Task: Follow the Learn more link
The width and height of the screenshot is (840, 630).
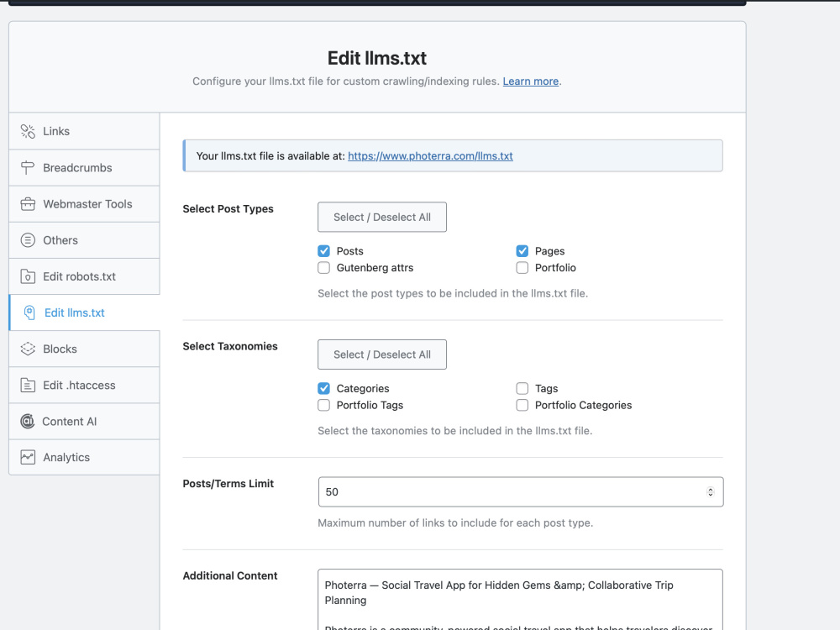Action: click(530, 81)
